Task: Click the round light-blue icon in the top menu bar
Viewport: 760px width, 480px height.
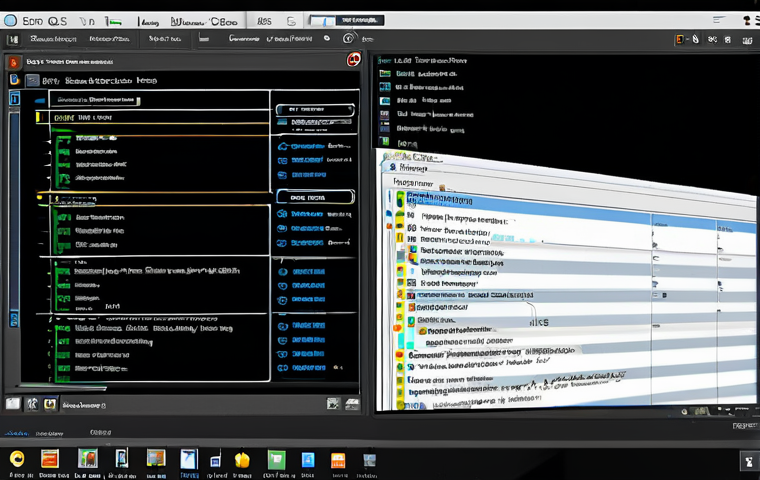Action: pyautogui.click(x=10, y=20)
